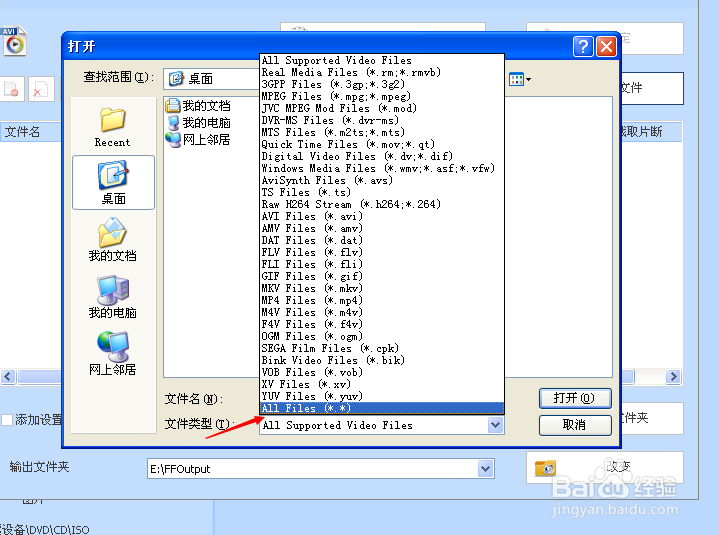Pick M4V Files (*.m4v)
The image size is (719, 535).
[382, 312]
